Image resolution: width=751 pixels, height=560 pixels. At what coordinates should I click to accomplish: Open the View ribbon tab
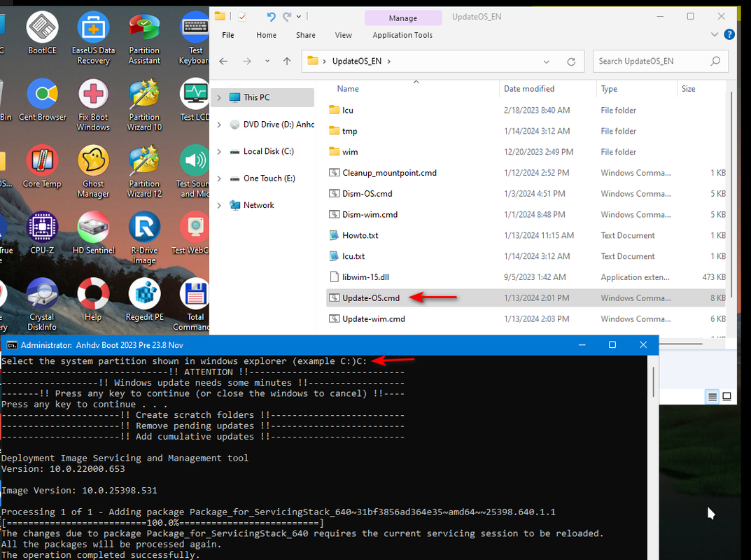point(344,35)
